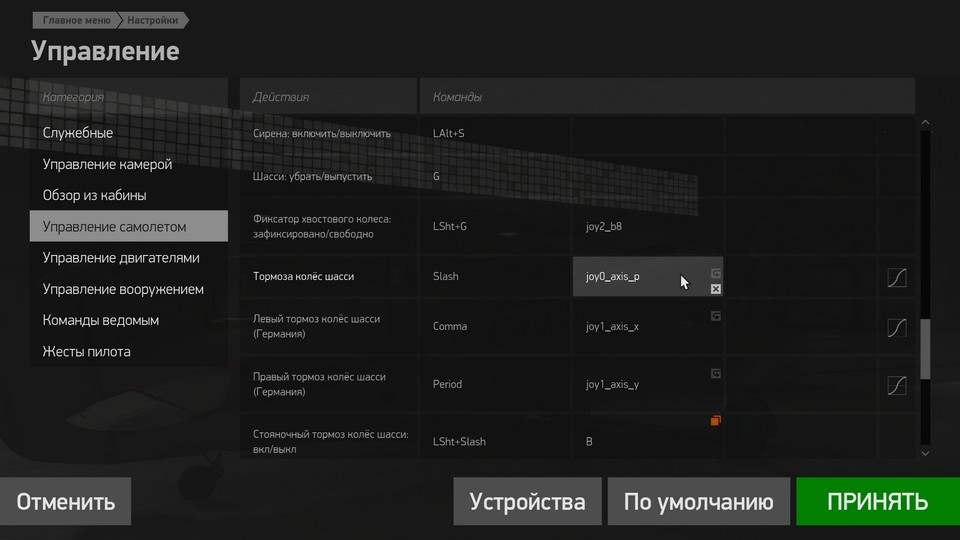This screenshot has width=960, height=540.
Task: Select Обзор из кабины category
Action: pyautogui.click(x=129, y=195)
